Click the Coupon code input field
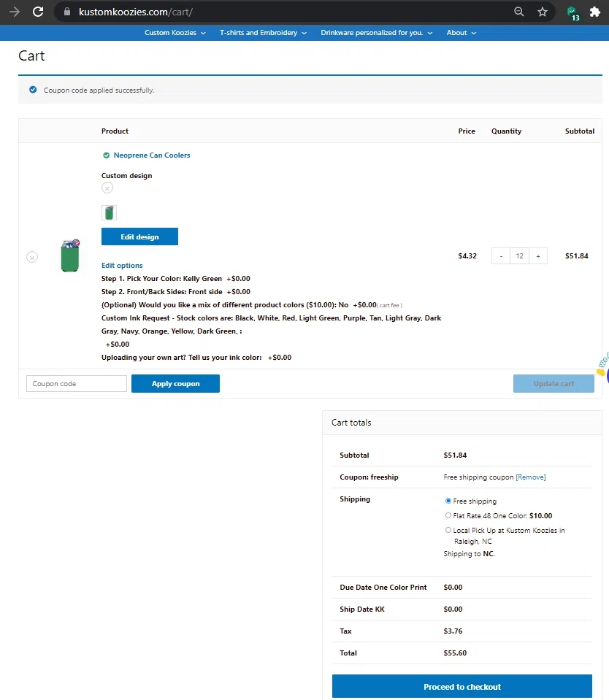The width and height of the screenshot is (609, 700). (x=77, y=383)
